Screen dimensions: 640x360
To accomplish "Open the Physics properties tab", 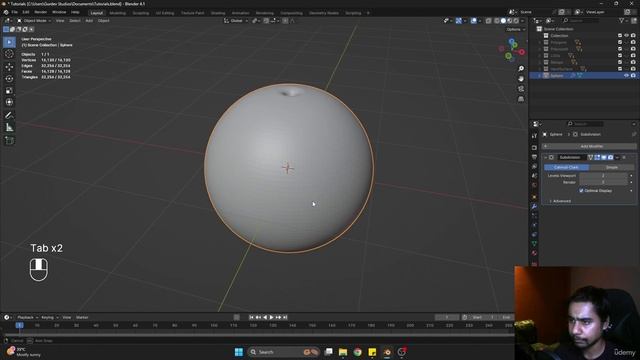I will click(x=534, y=225).
